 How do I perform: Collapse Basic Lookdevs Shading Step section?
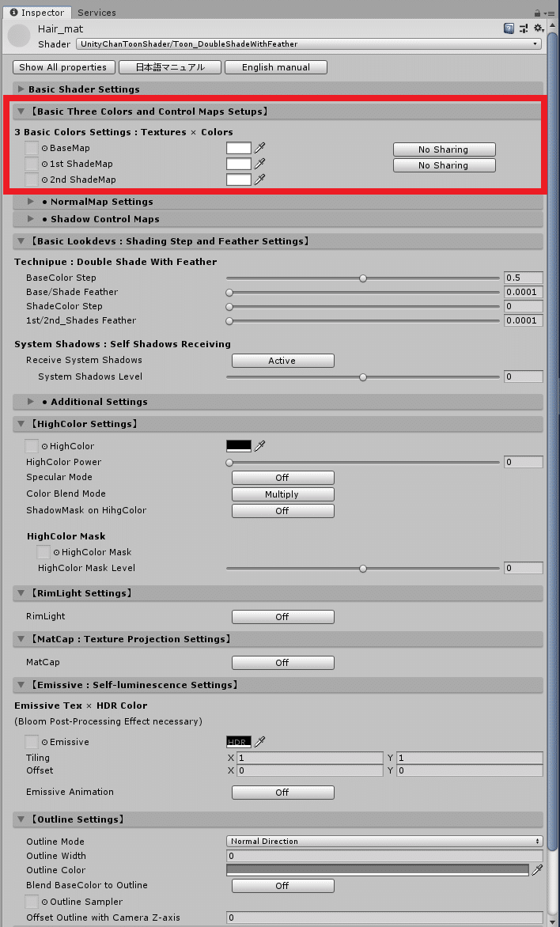pyautogui.click(x=278, y=241)
